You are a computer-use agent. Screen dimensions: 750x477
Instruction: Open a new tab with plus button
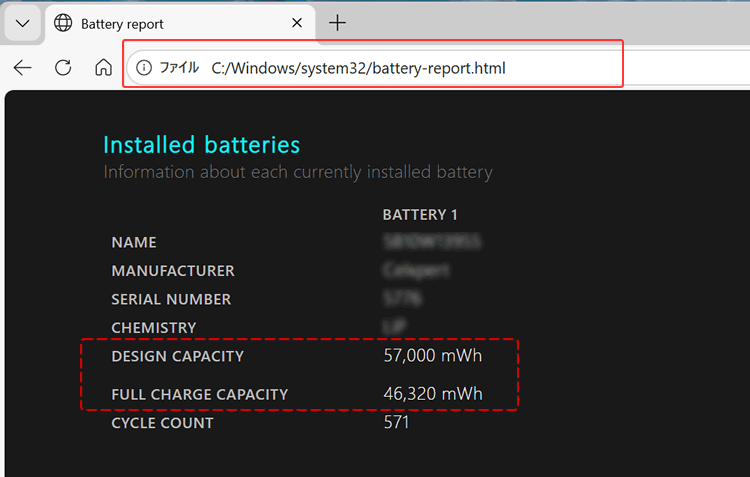338,23
